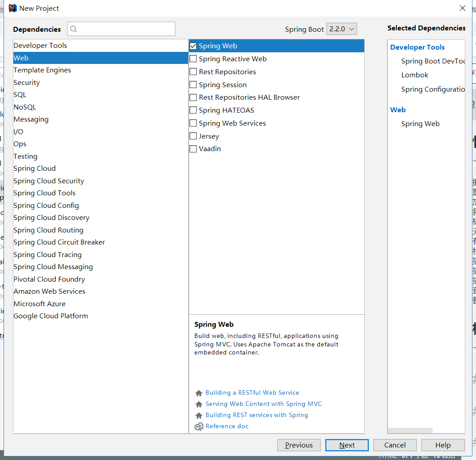
Task: Click Selected Dependencies horizontal scrollbar
Action: 410,430
